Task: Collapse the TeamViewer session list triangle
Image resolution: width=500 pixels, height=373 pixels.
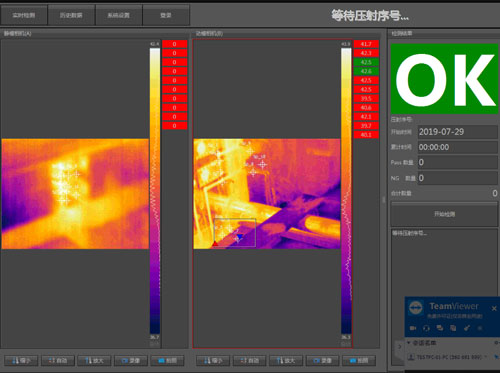Action: 409,343
